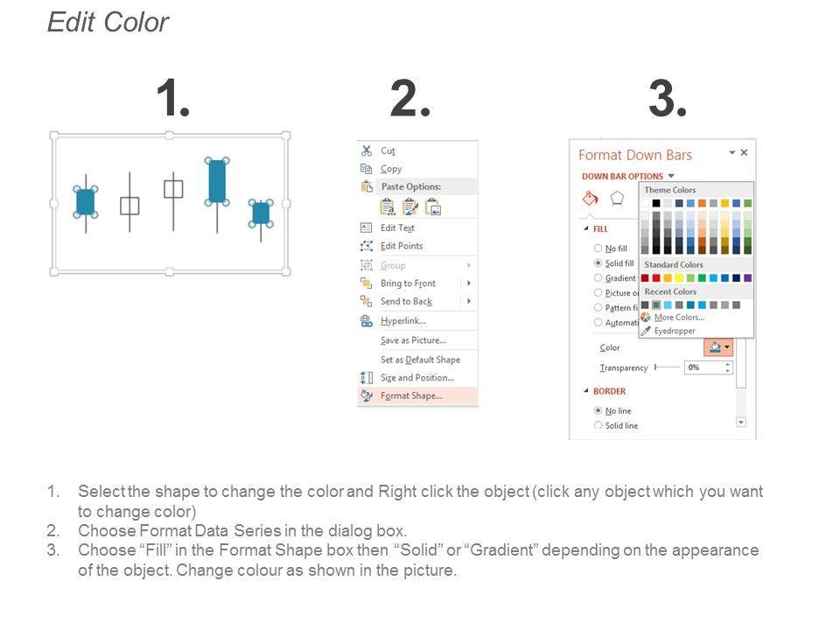840x630 pixels.
Task: Click the Cut scissors icon
Action: pos(367,150)
